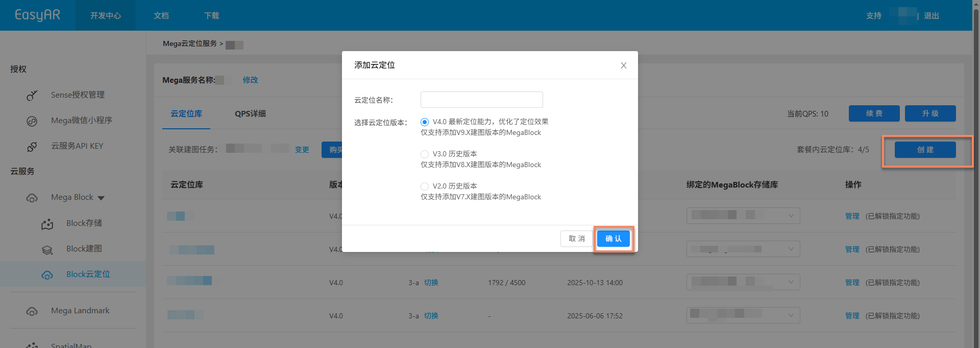This screenshot has height=348, width=980.
Task: Open MegaBlock存储库 dropdown in second row
Action: (743, 249)
